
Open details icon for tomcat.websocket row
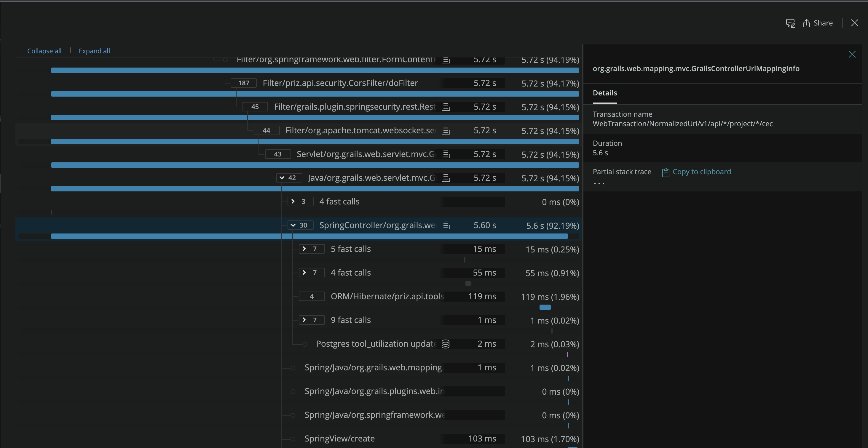446,131
